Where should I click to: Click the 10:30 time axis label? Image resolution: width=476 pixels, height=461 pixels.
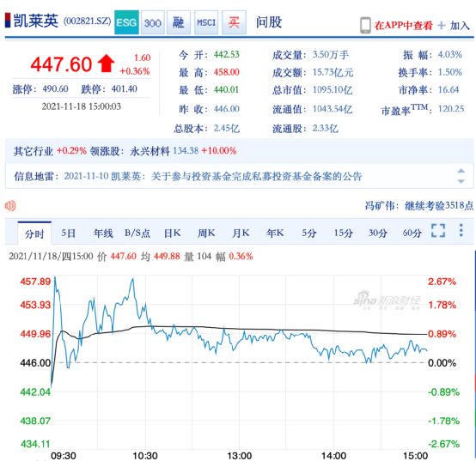point(145,456)
